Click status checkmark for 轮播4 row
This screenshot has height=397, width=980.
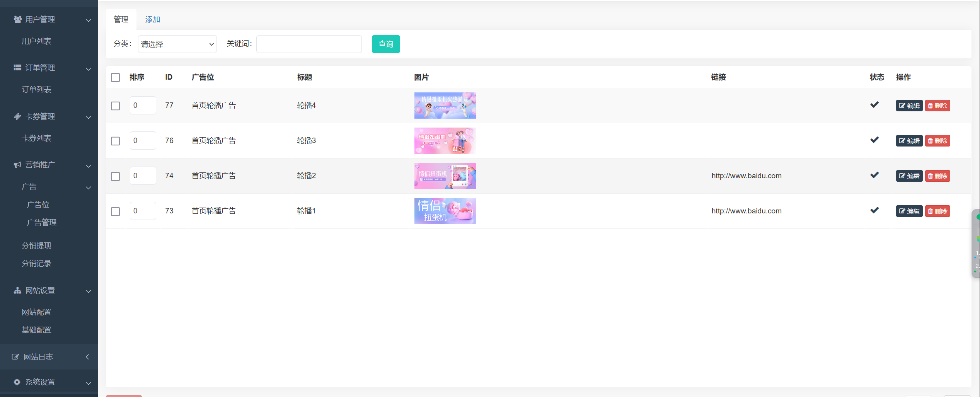pos(874,105)
